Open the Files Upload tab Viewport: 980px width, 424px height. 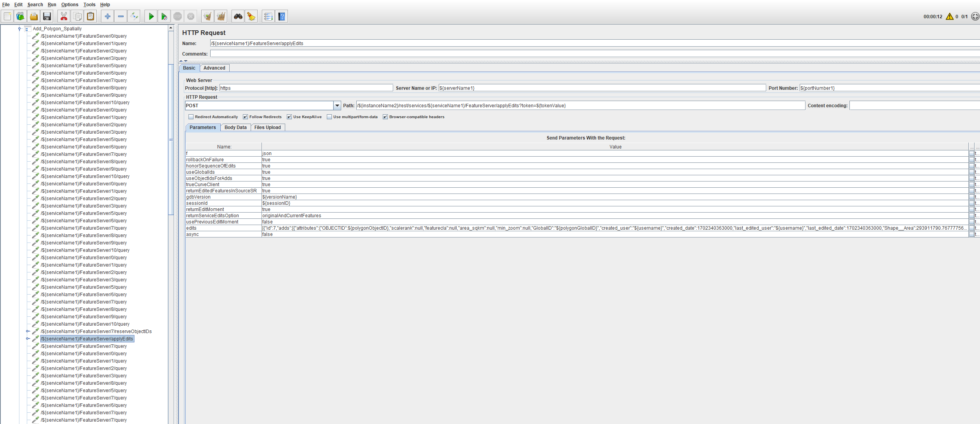[267, 127]
